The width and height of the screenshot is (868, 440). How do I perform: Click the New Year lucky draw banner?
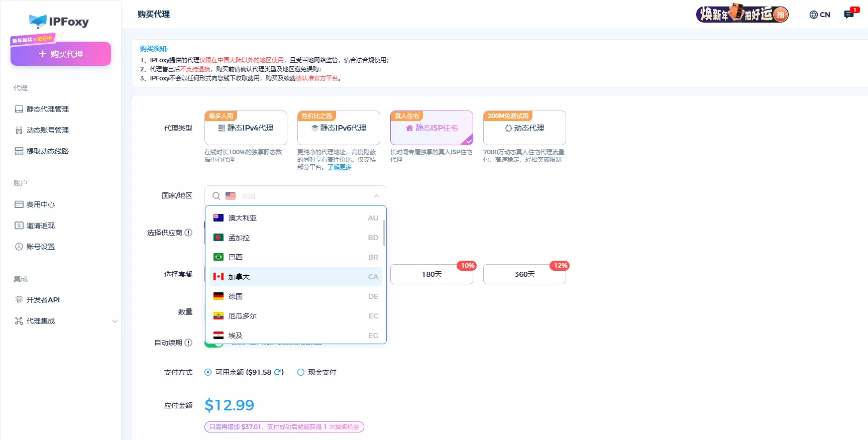point(742,14)
